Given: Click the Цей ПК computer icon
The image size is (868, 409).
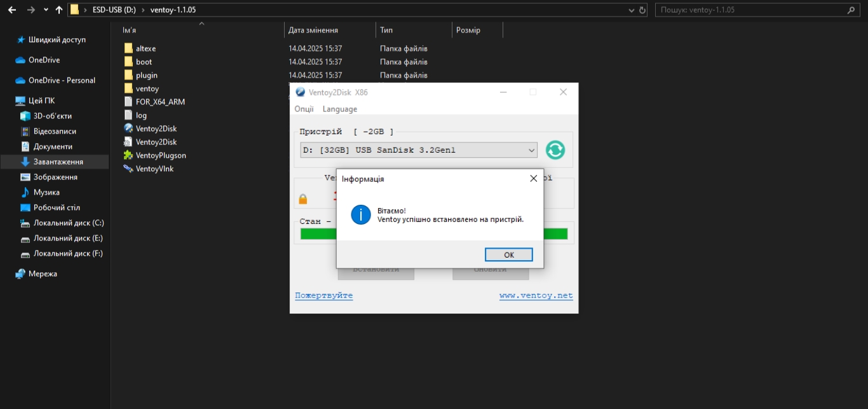Looking at the screenshot, I should coord(20,101).
